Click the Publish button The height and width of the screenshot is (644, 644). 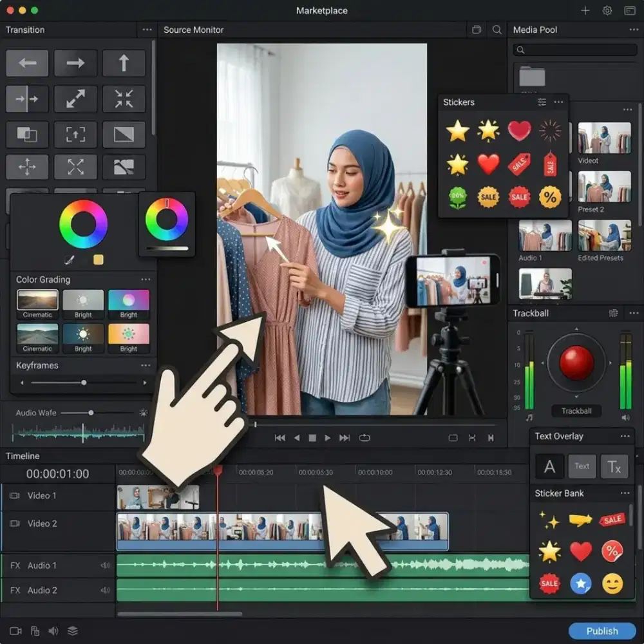coord(602,631)
